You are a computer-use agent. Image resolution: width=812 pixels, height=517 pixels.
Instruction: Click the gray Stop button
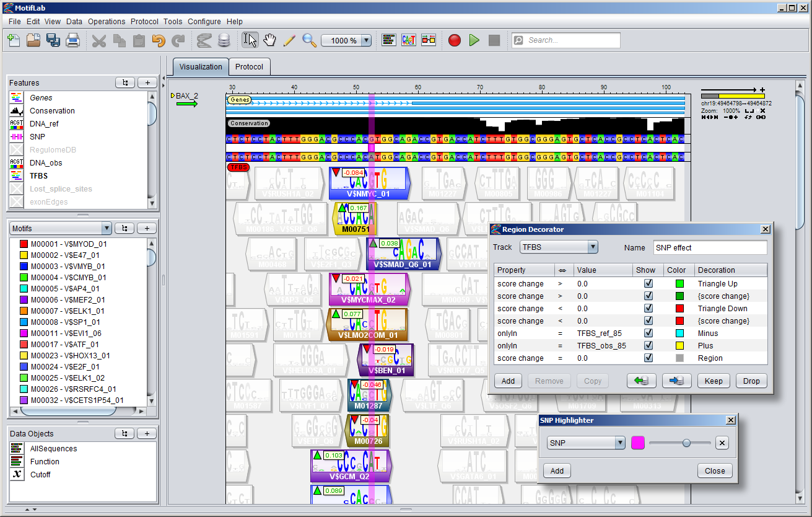tap(494, 40)
